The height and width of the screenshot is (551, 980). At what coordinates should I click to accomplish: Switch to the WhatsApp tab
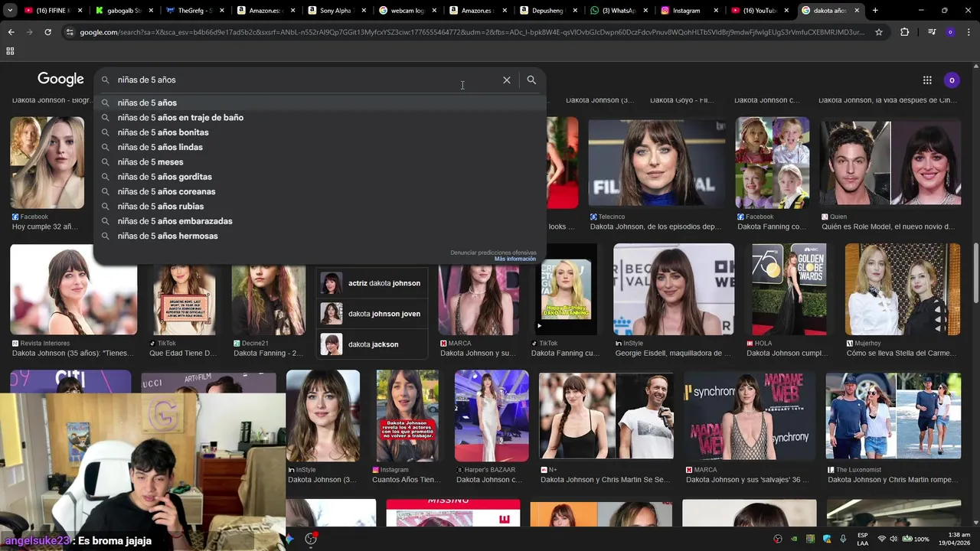click(x=618, y=11)
